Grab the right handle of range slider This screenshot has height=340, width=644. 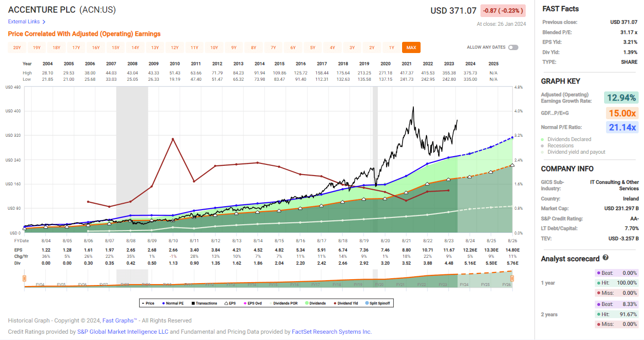[x=512, y=278]
